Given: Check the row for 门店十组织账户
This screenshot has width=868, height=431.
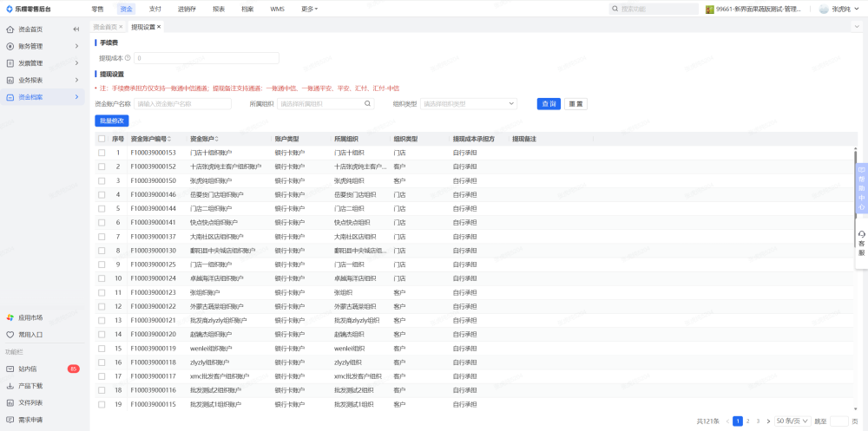Looking at the screenshot, I should tap(102, 153).
